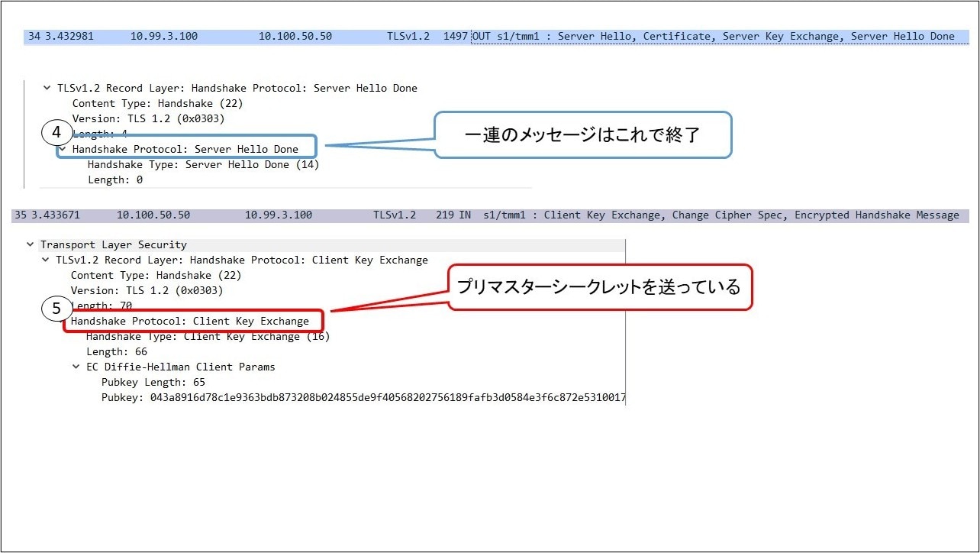Click the circled number 4 marker
Screen dimensions: 980x553
tap(56, 132)
